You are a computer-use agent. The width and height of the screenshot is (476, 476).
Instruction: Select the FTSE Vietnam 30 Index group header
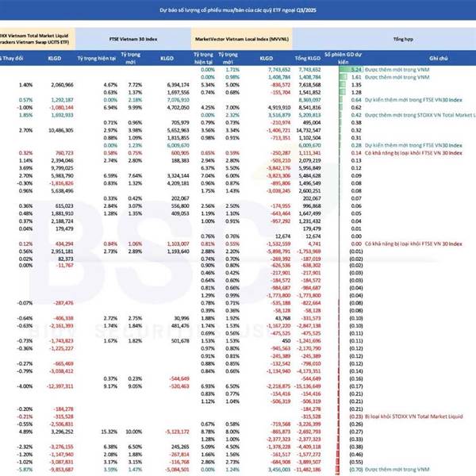pos(133,39)
